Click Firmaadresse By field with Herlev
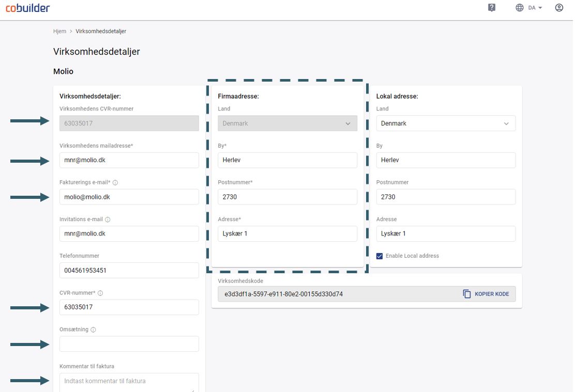The height and width of the screenshot is (392, 575). 287,160
